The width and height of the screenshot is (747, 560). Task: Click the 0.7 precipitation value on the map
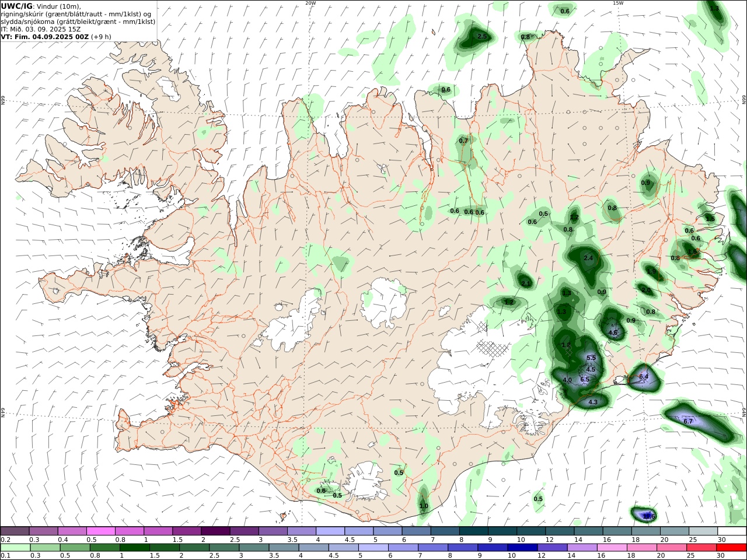point(463,141)
